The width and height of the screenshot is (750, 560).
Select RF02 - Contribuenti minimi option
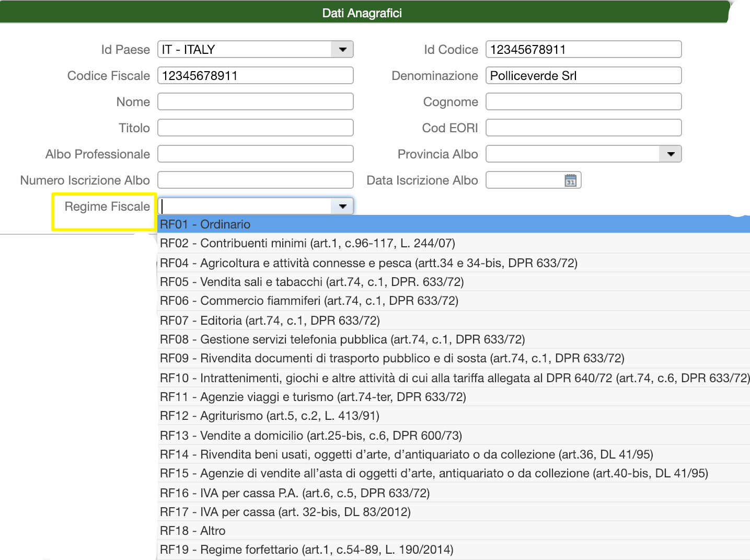(x=454, y=243)
